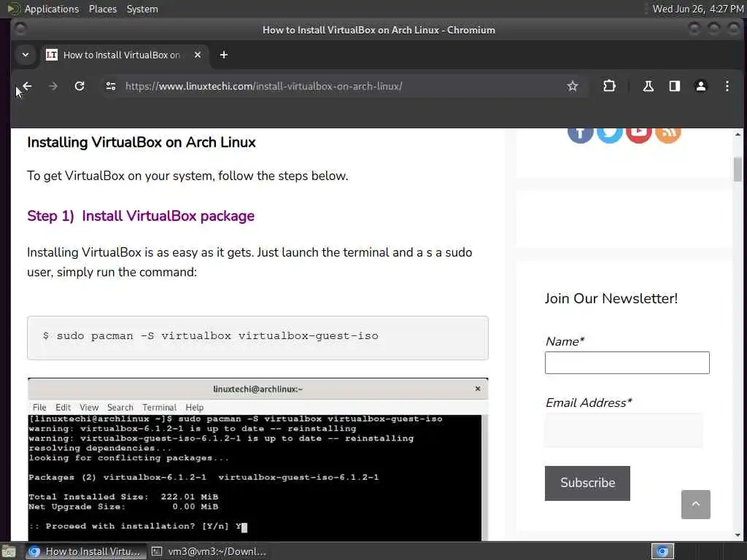This screenshot has height=560, width=747.
Task: Click the Subscribe button
Action: pos(587,483)
